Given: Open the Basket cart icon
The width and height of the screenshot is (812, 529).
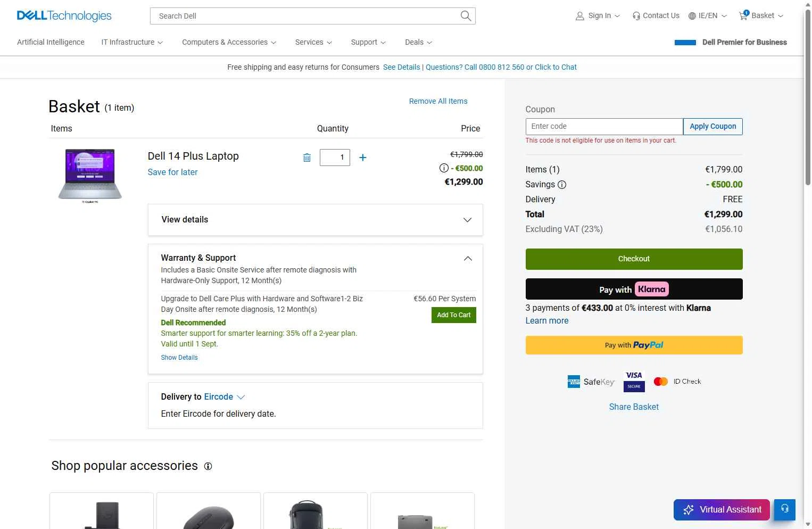Looking at the screenshot, I should 743,15.
